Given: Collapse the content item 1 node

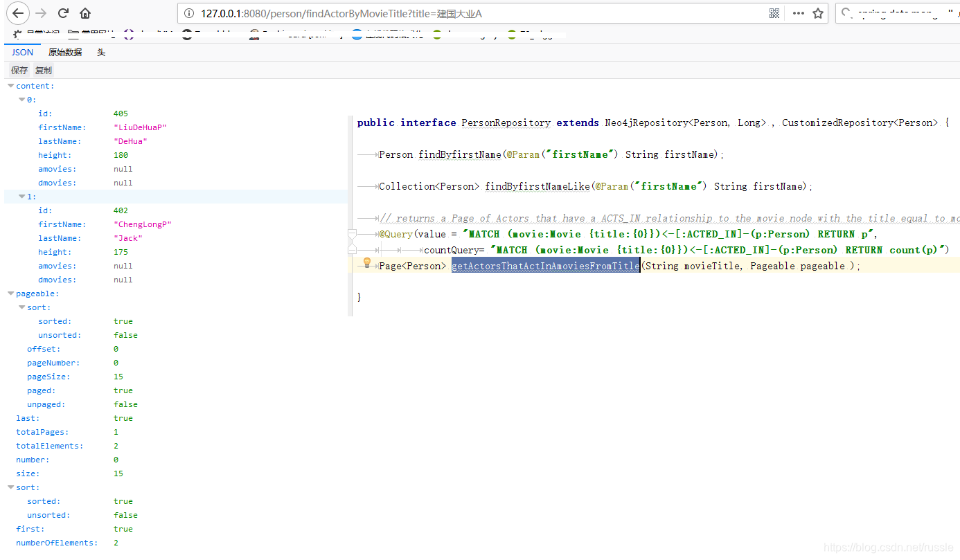Looking at the screenshot, I should [x=21, y=197].
